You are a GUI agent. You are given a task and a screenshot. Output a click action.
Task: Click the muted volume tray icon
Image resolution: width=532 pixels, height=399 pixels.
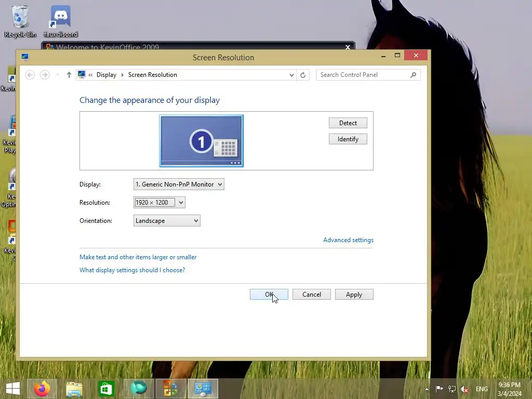(464, 389)
